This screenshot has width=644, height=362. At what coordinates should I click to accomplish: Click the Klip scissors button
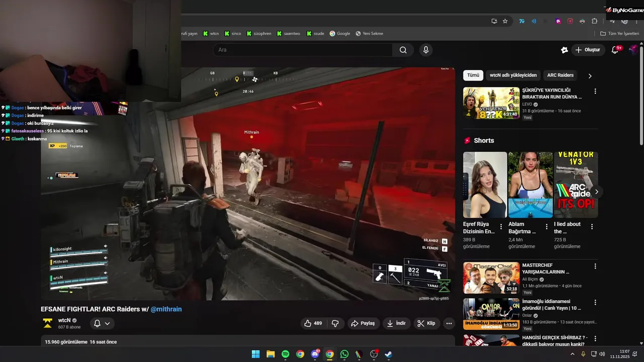coord(427,323)
